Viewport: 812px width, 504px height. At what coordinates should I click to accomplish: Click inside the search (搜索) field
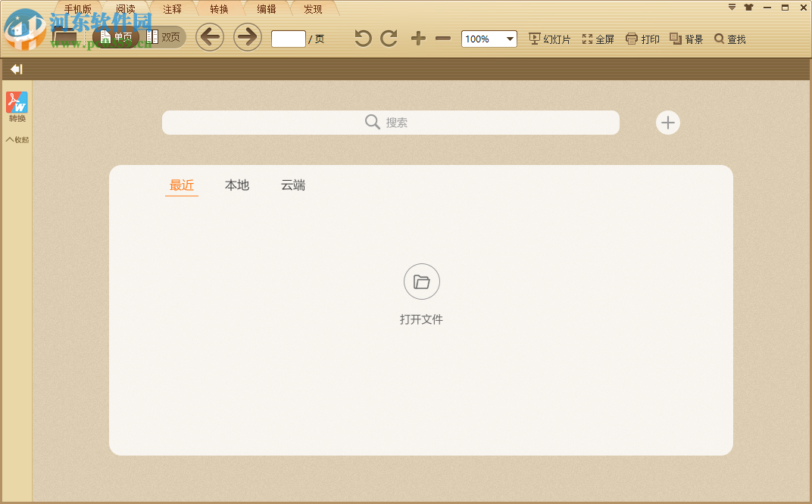pyautogui.click(x=390, y=122)
